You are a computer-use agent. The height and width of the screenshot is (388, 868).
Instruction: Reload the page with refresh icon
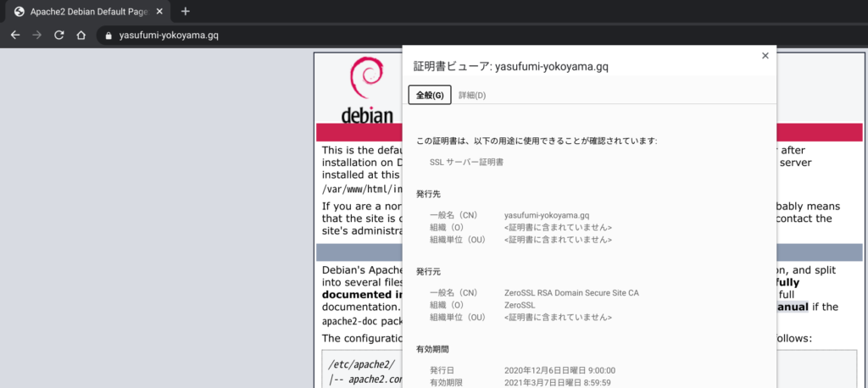coord(58,36)
